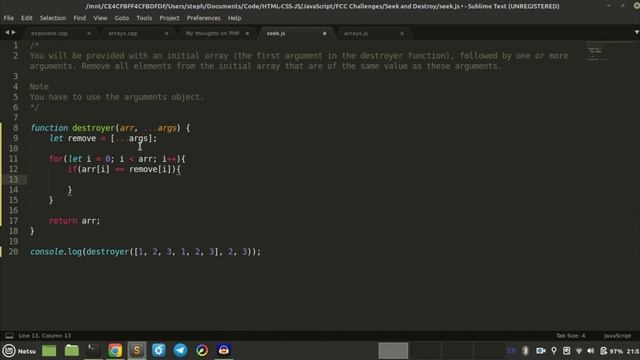Click the taskbar clock
The image size is (640, 360).
point(633,351)
